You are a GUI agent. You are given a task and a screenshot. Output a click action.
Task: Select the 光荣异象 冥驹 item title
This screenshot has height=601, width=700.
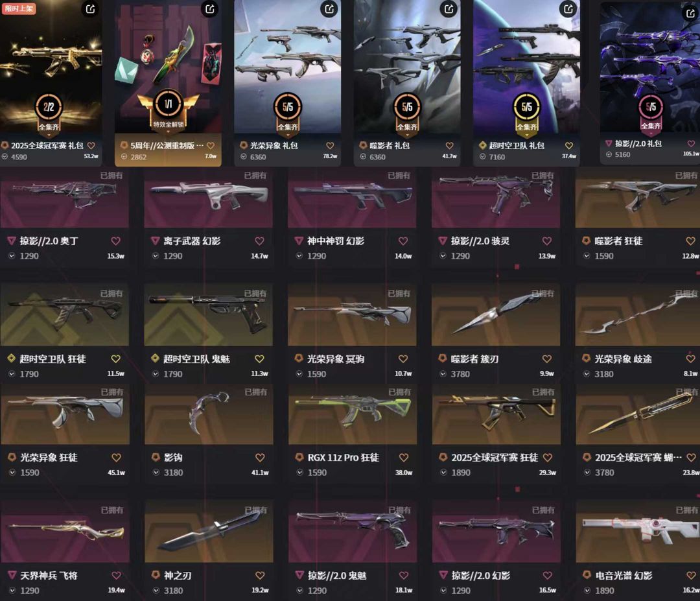[336, 359]
